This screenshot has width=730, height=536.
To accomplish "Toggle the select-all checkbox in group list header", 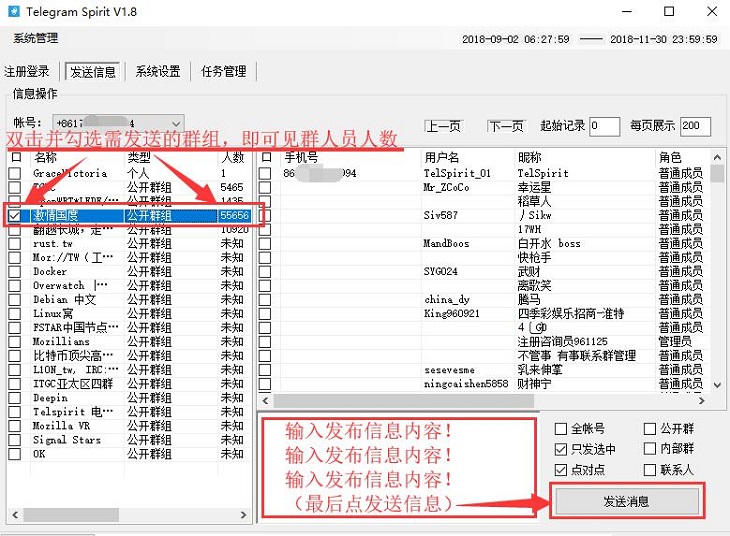I will click(16, 157).
